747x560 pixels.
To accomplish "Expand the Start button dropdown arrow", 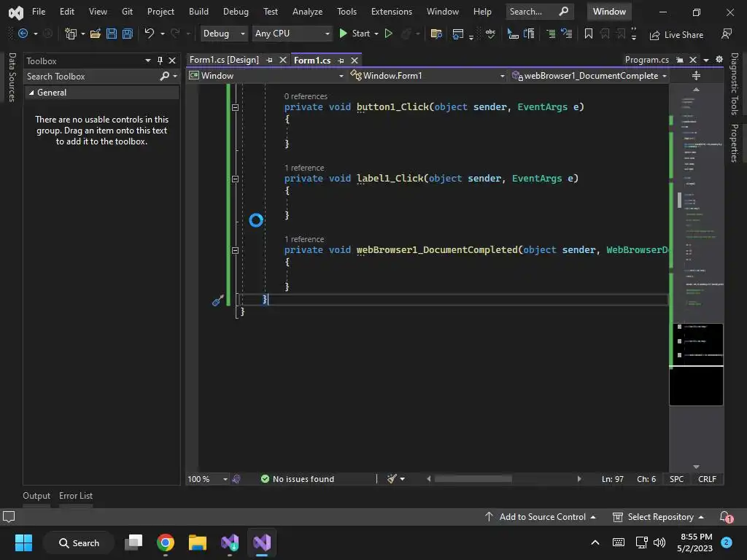I will point(376,34).
